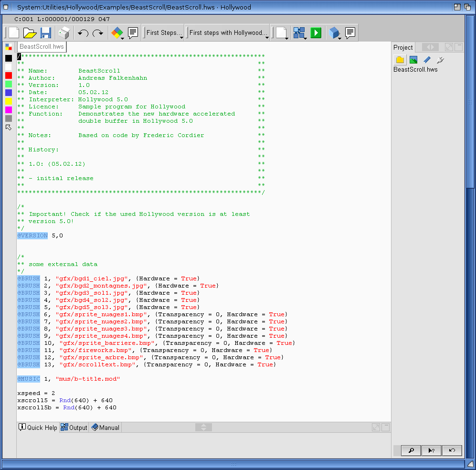The image size is (476, 470).
Task: Click the pointer arrow icon below swatches
Action: 9,128
